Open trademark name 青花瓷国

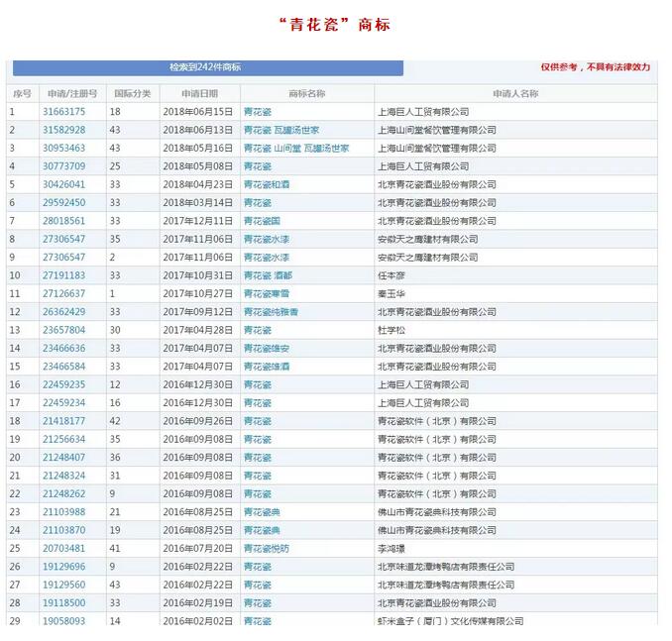point(262,221)
